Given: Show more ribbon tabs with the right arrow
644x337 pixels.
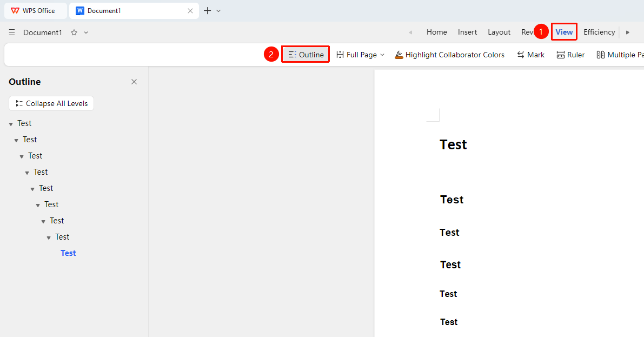Looking at the screenshot, I should 628,32.
